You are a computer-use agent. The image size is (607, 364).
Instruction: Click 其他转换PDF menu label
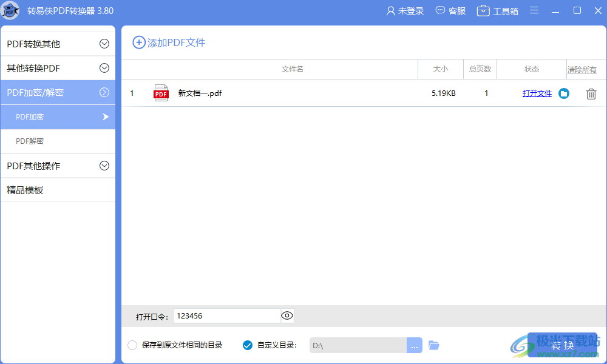pyautogui.click(x=33, y=69)
